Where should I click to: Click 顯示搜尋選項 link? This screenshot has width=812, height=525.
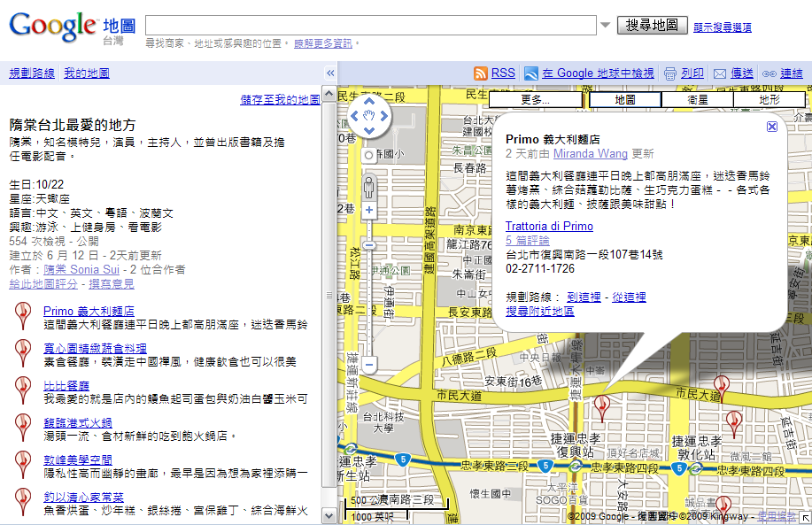click(x=723, y=27)
